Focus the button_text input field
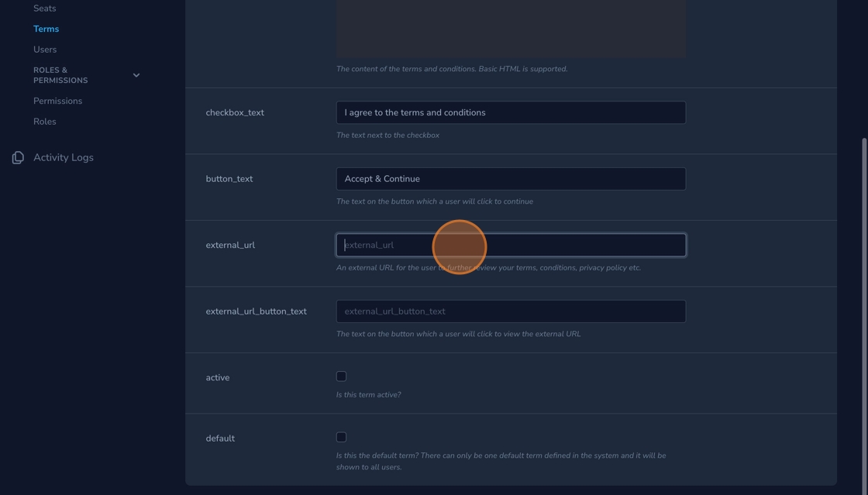 coord(511,179)
